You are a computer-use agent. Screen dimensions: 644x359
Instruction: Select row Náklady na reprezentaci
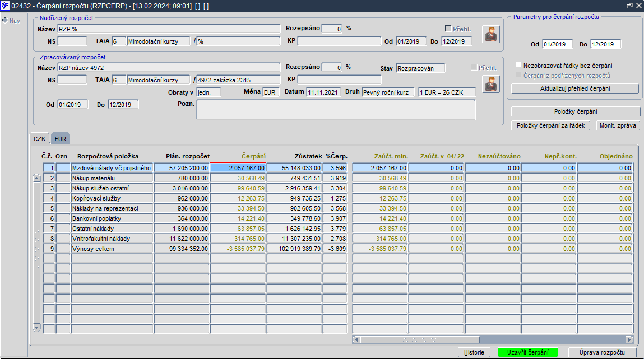tap(112, 208)
